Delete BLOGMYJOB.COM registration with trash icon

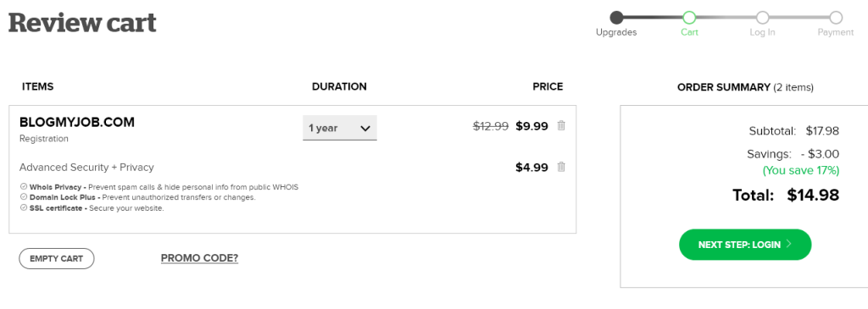[x=561, y=125]
